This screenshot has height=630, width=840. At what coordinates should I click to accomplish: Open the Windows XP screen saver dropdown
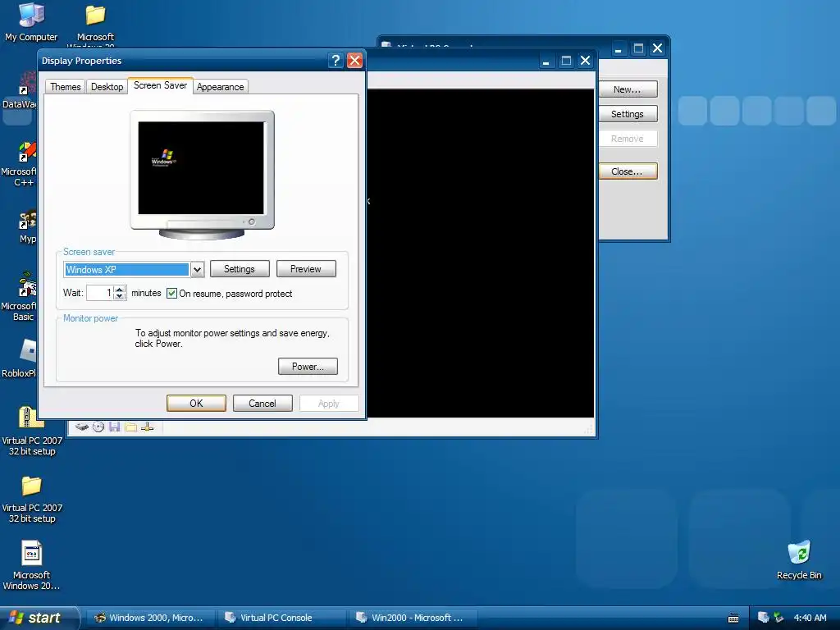(x=197, y=269)
